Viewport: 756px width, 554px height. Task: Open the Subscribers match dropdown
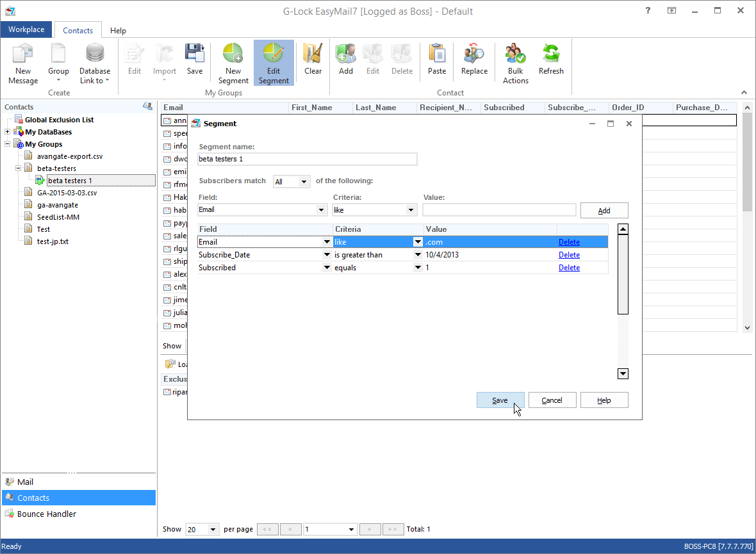coord(292,181)
